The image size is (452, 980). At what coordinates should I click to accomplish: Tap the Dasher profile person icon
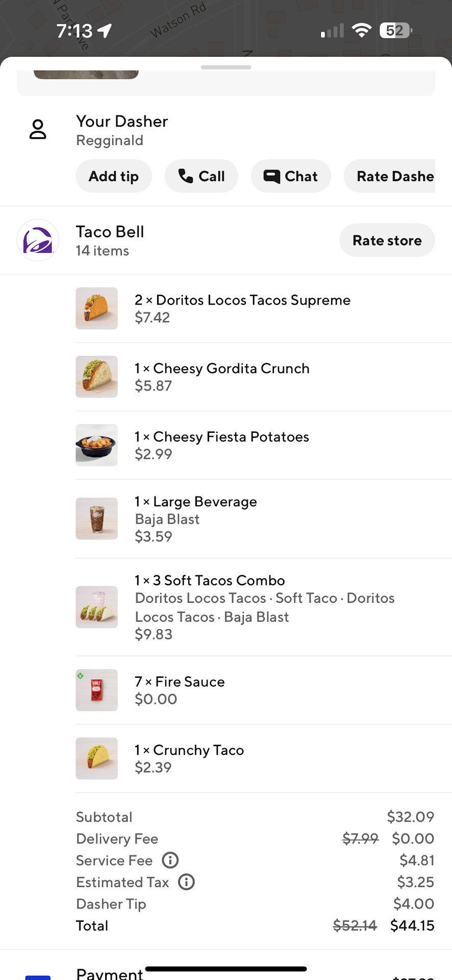click(x=38, y=130)
